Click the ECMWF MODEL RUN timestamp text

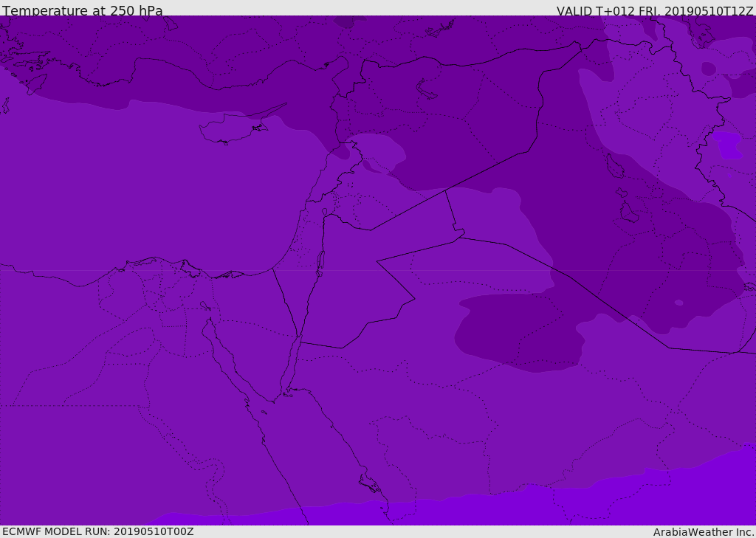coord(97,531)
